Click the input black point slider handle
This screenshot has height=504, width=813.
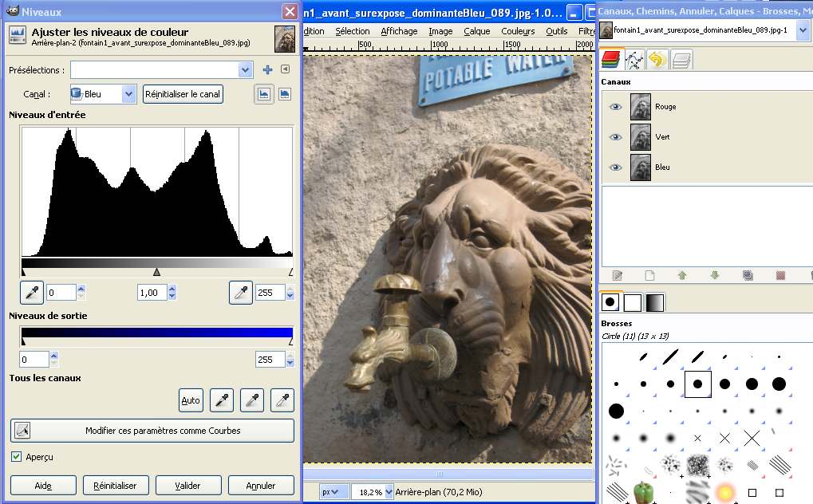click(x=23, y=272)
